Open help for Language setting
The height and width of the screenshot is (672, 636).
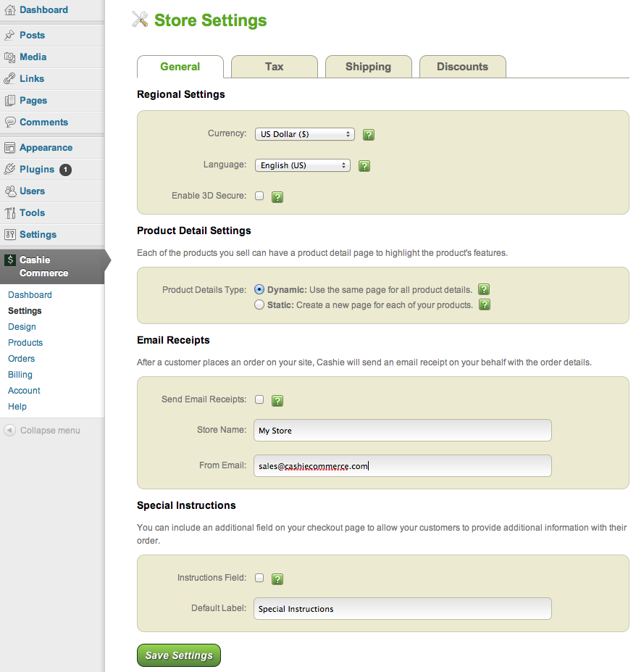[x=364, y=166]
